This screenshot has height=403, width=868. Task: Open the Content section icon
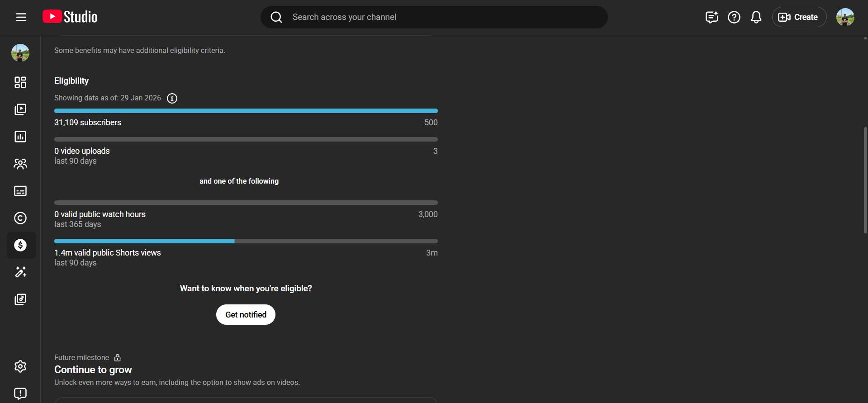click(x=20, y=109)
